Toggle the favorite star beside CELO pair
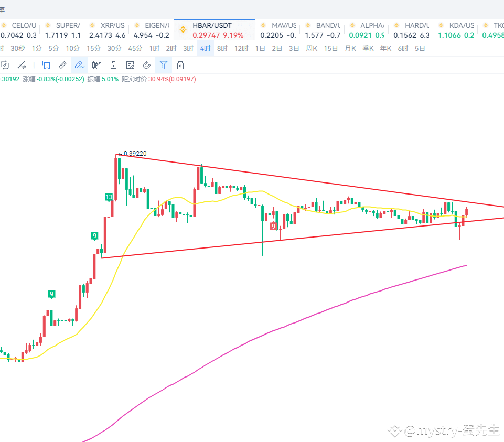504x442 pixels. tap(4, 25)
